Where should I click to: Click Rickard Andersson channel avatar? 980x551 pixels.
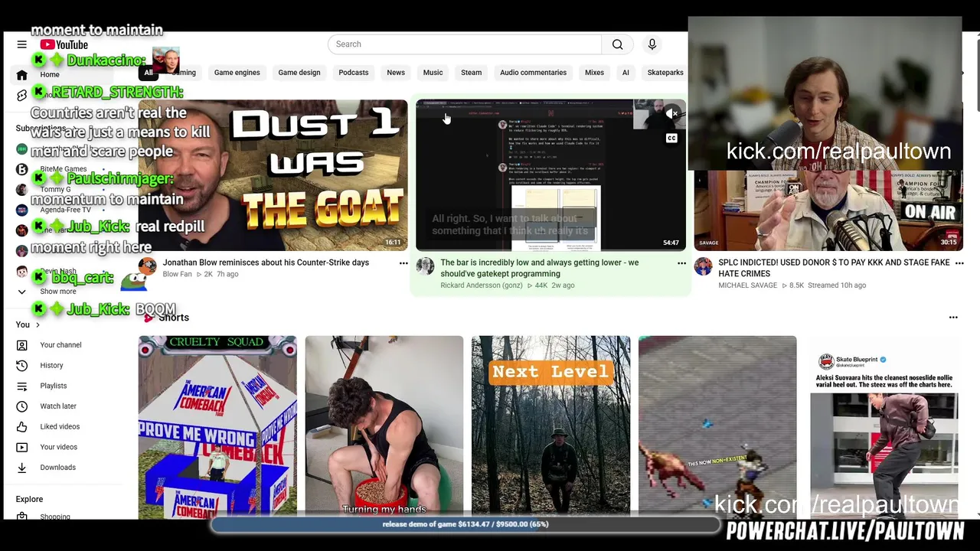tap(425, 266)
